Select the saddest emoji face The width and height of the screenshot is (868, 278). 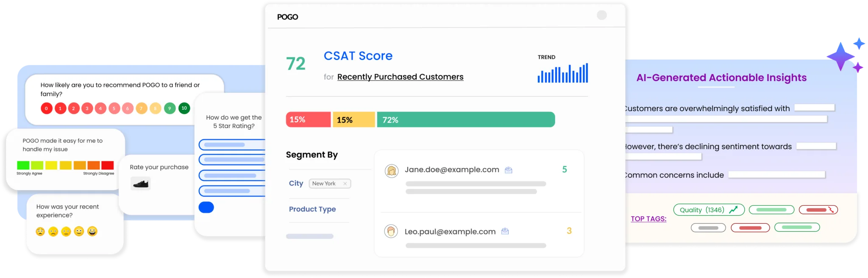40,231
